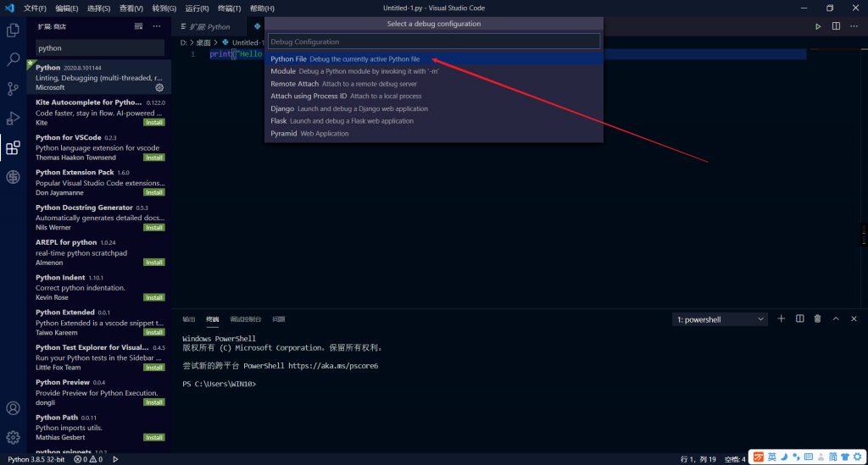Maximize the panel with the up chevron
This screenshot has height=465, width=868.
click(x=836, y=319)
